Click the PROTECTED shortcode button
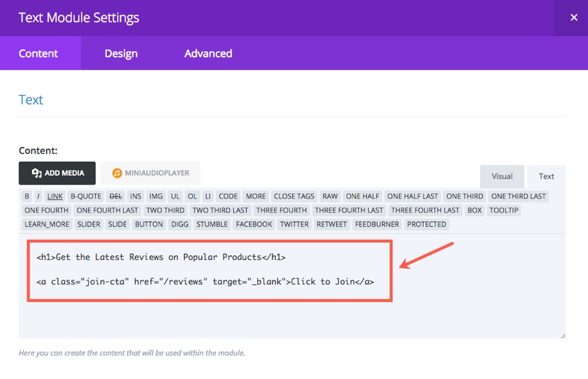This screenshot has height=379, width=588. click(426, 225)
